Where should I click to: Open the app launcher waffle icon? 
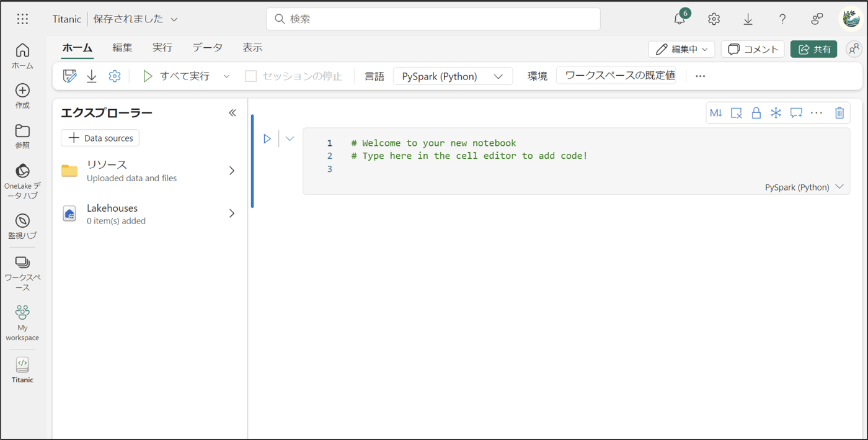(22, 19)
